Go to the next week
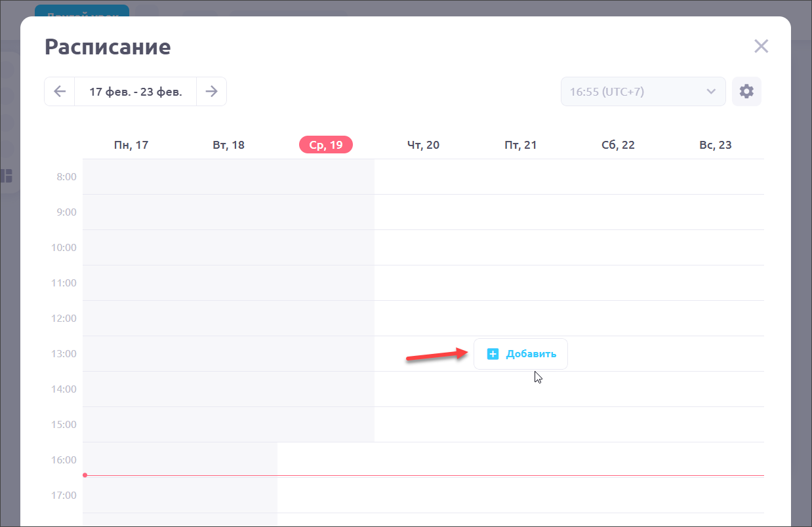Viewport: 812px width, 527px height. (211, 92)
